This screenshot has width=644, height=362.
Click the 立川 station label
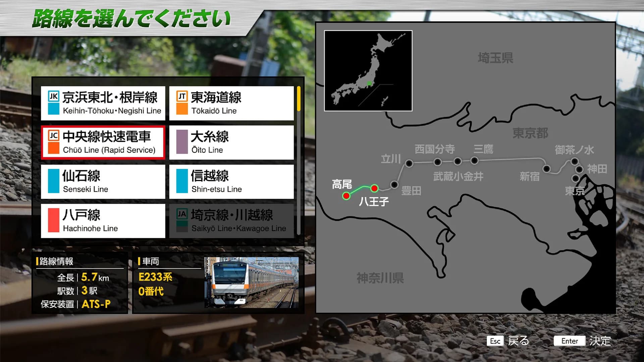(391, 159)
